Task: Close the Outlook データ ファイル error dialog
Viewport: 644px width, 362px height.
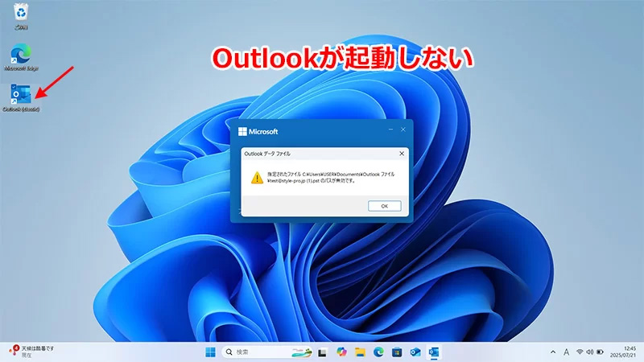Action: [401, 153]
